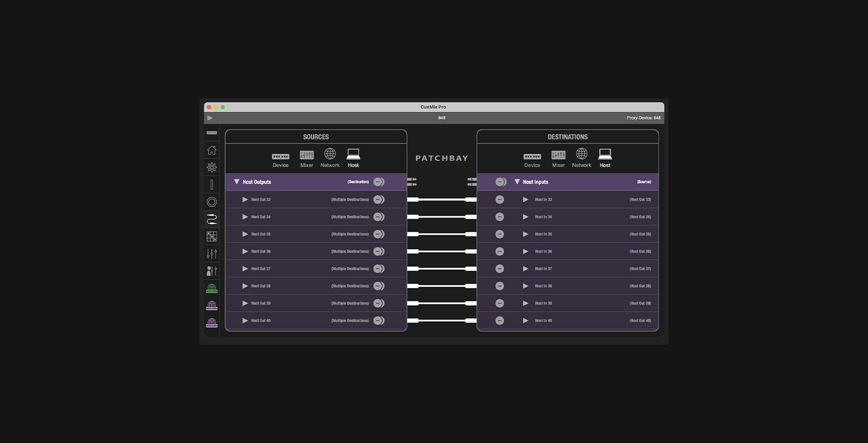Click the "848" device name in toolbar
This screenshot has height=443, width=868.
[442, 118]
